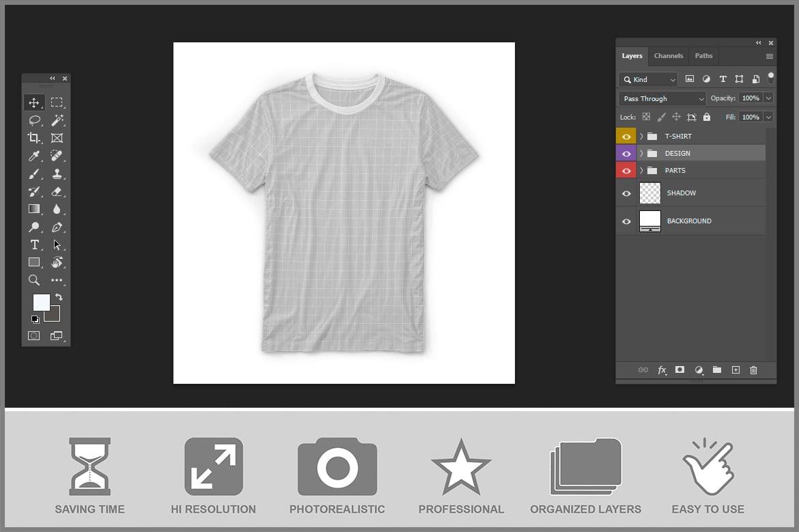Select the Crop tool

(x=34, y=138)
